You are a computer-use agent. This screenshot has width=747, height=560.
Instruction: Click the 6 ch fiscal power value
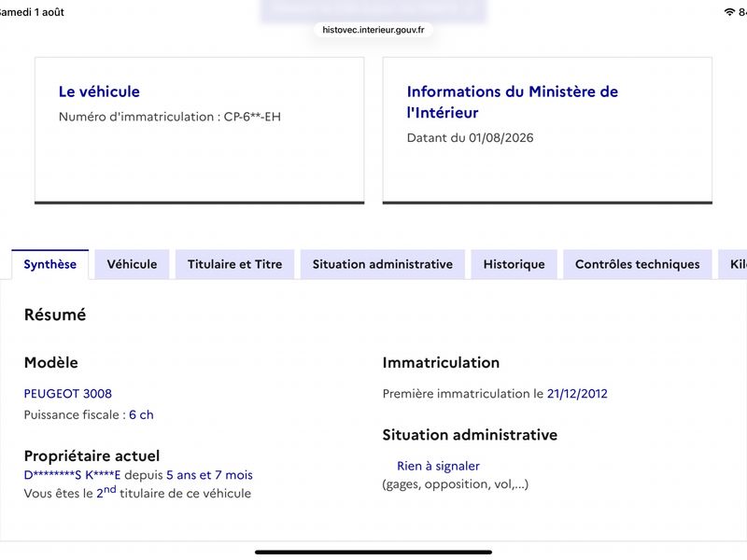coord(141,414)
